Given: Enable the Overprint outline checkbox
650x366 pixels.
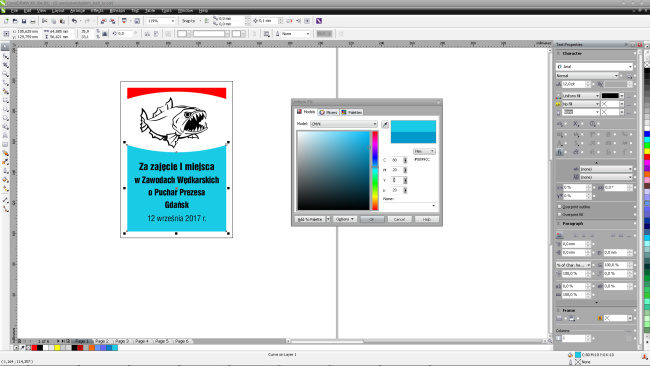Looking at the screenshot, I should click(x=559, y=206).
